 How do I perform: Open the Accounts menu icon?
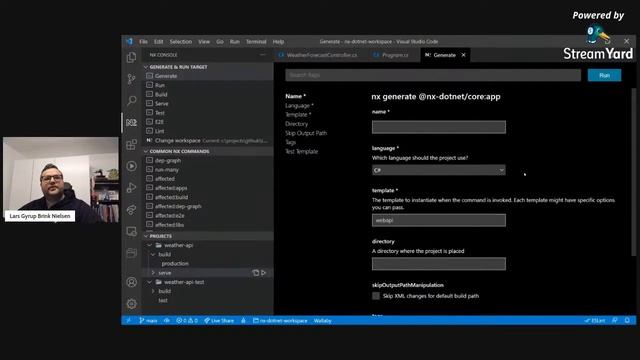coord(131,282)
